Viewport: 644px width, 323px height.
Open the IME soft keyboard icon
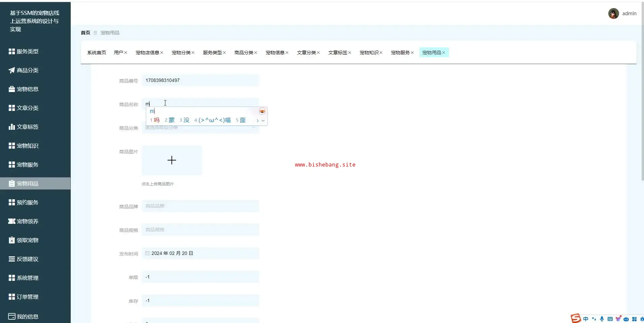pyautogui.click(x=610, y=319)
